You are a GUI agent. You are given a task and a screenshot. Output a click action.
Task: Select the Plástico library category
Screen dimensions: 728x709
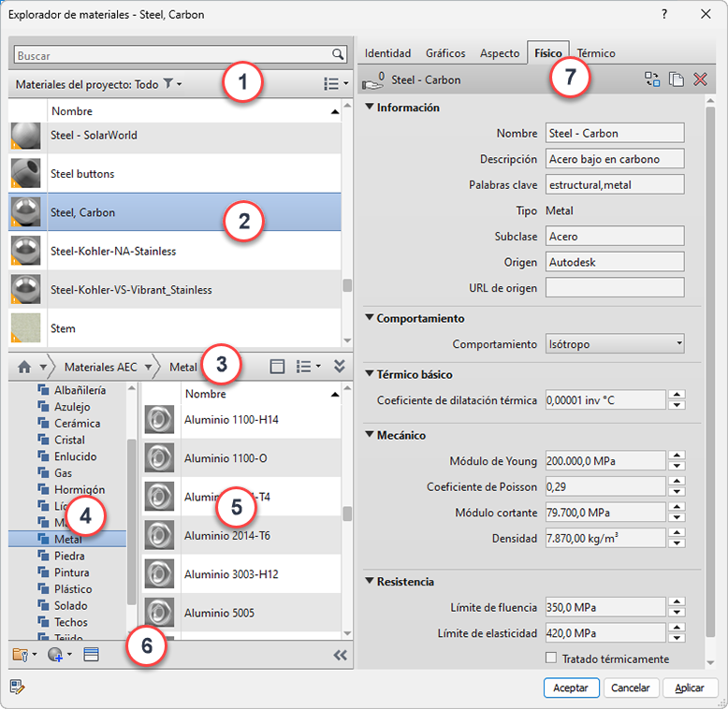tap(73, 589)
